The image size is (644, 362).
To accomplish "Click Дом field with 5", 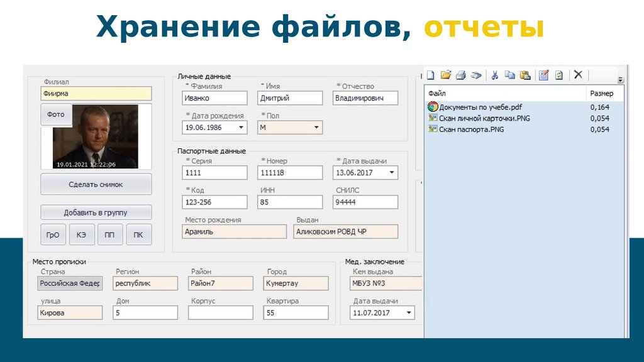I will [145, 313].
